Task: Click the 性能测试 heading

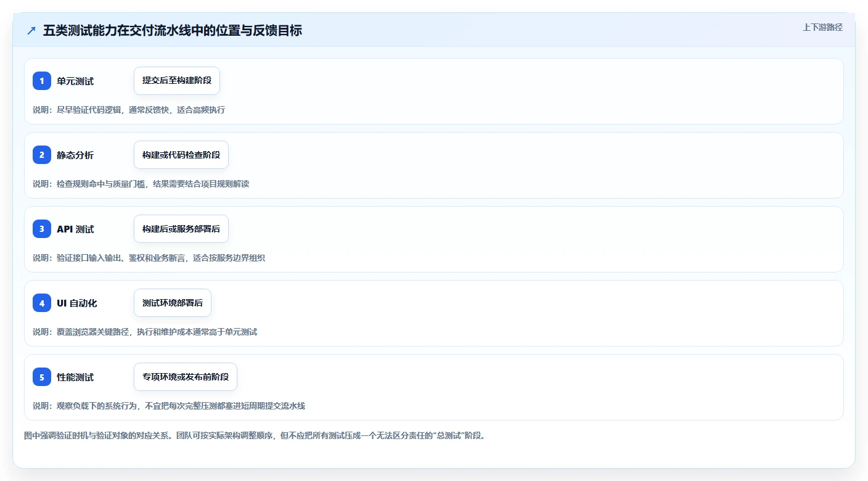Action: (75, 377)
